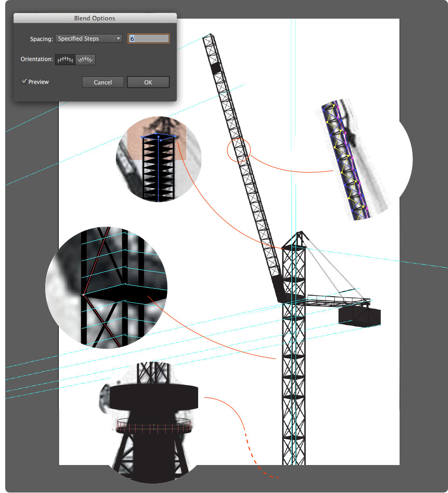
Task: Uncheck the Preview checkbox
Action: 24,82
